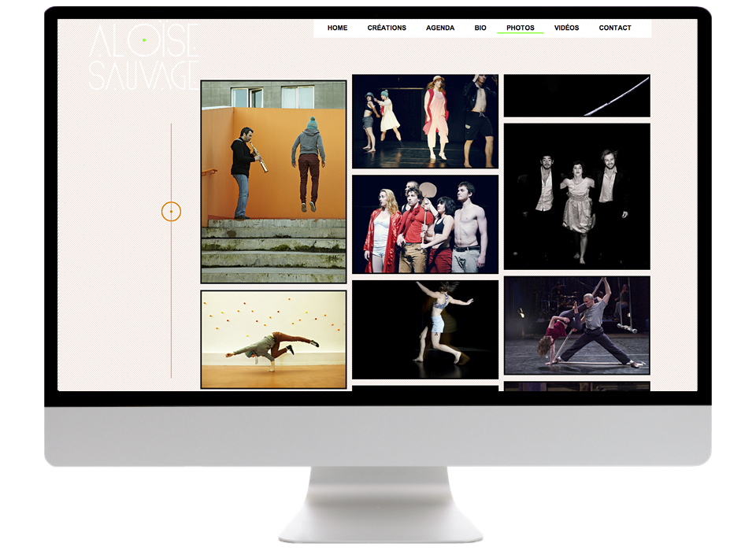Click the Aloïse Sauvage logo

tap(143, 57)
